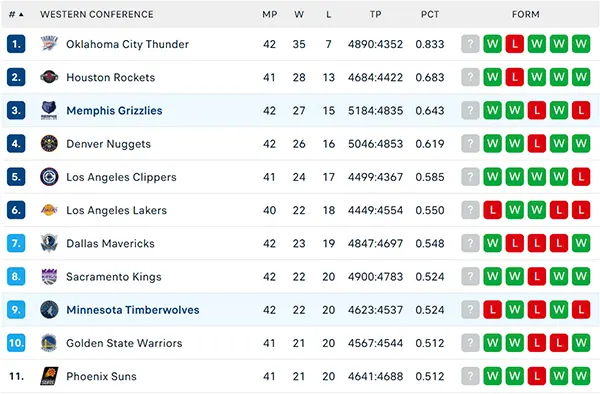
Task: Click Clippers' last red L form badge
Action: point(581,177)
